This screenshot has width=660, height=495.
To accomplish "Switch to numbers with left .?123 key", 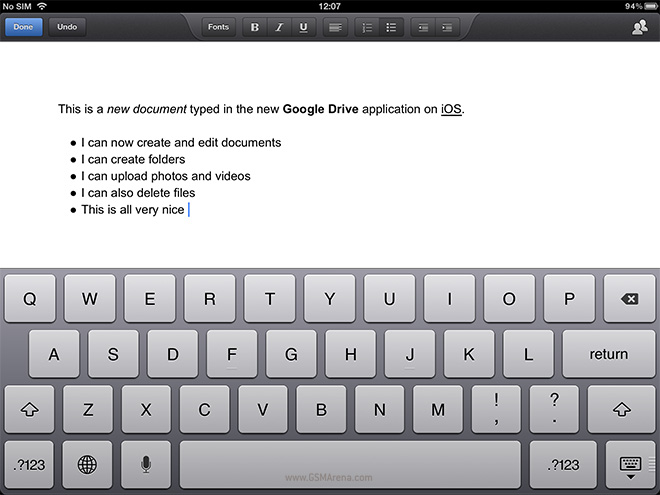I will point(28,464).
